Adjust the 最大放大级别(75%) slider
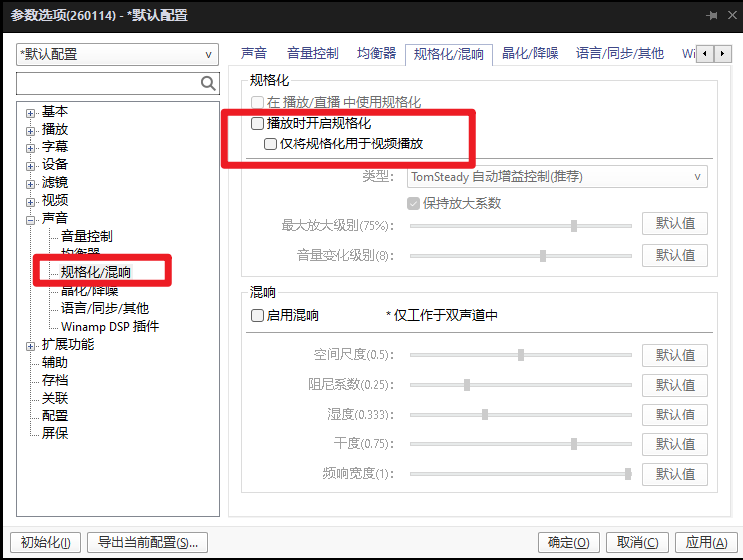Viewport: 743px width, 560px height. pos(574,226)
